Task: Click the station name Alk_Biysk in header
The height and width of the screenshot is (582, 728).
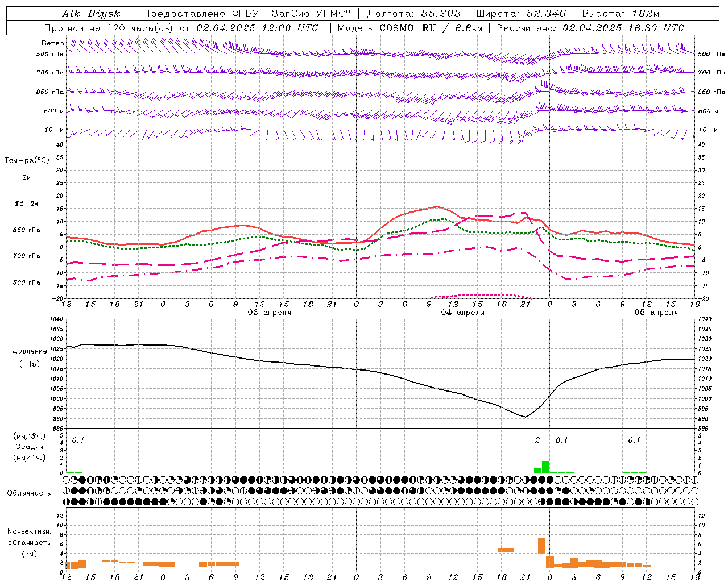Action: pos(92,14)
